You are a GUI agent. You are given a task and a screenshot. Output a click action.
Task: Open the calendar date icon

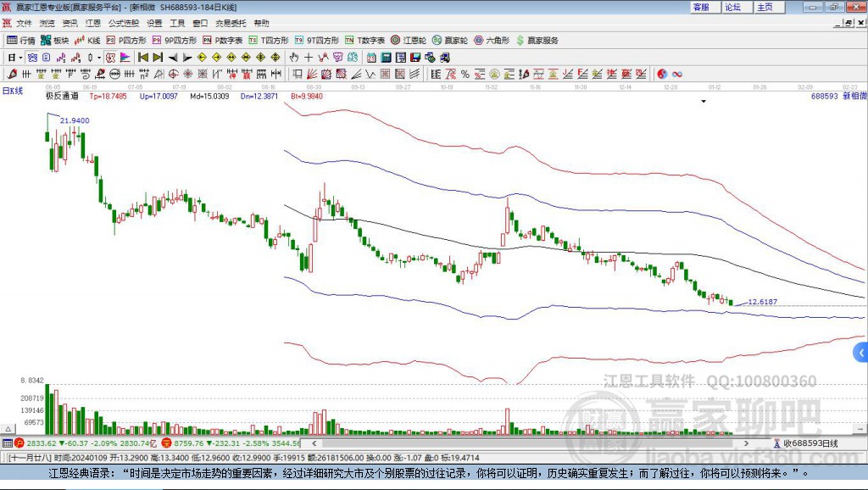371,57
